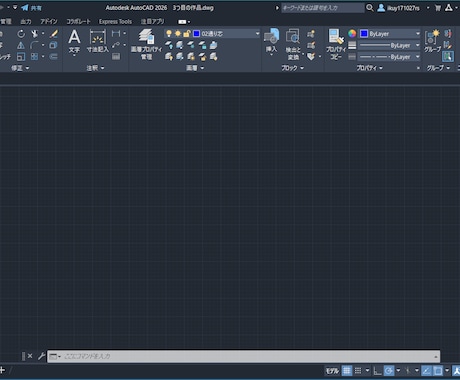Screen dimensions: 460x380
Task: Click the object color wheel icon
Action: [x=352, y=34]
